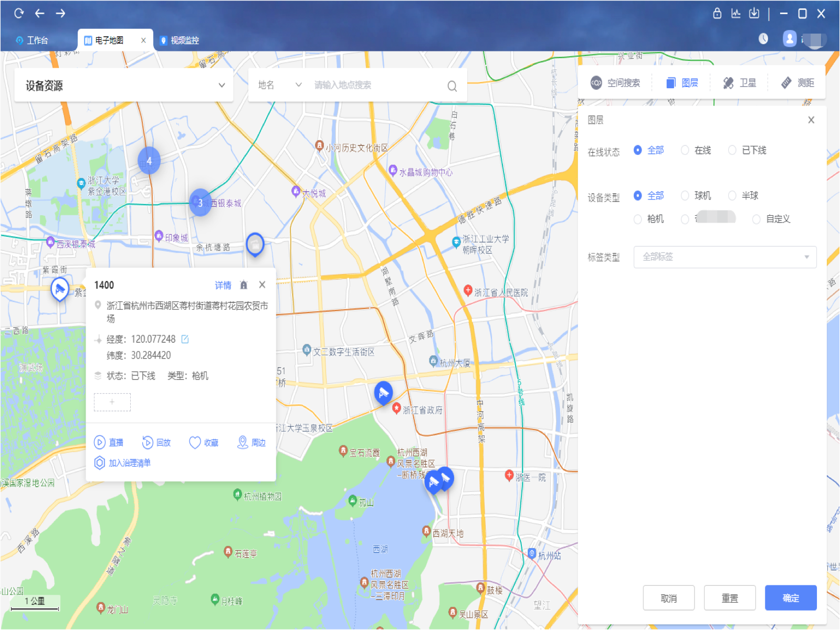This screenshot has width=840, height=630.
Task: Add a tag with the plus box
Action: [x=112, y=402]
